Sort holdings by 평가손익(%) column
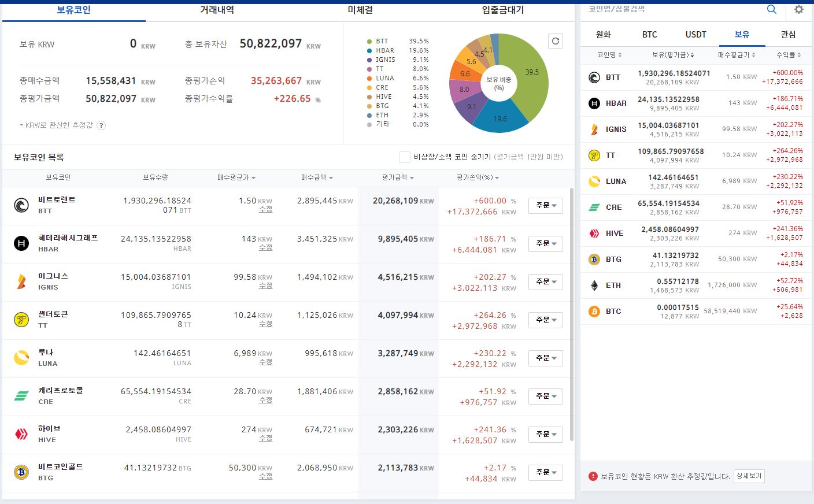 (478, 177)
